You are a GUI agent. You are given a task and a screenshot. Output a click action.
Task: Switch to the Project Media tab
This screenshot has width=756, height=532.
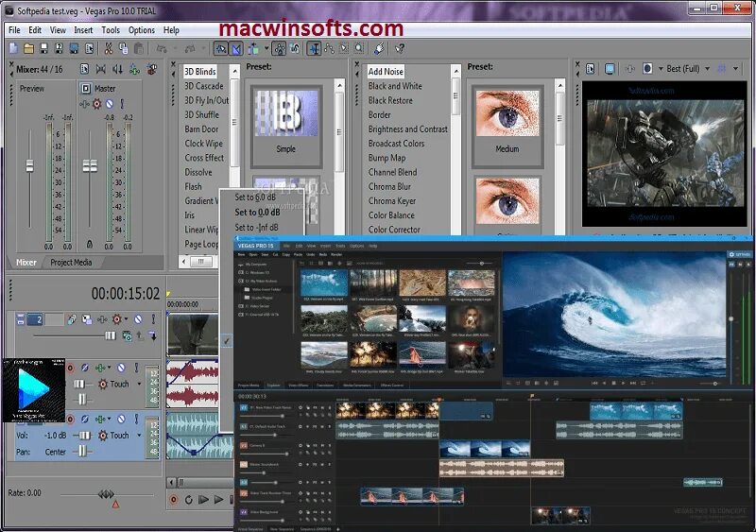pos(71,263)
